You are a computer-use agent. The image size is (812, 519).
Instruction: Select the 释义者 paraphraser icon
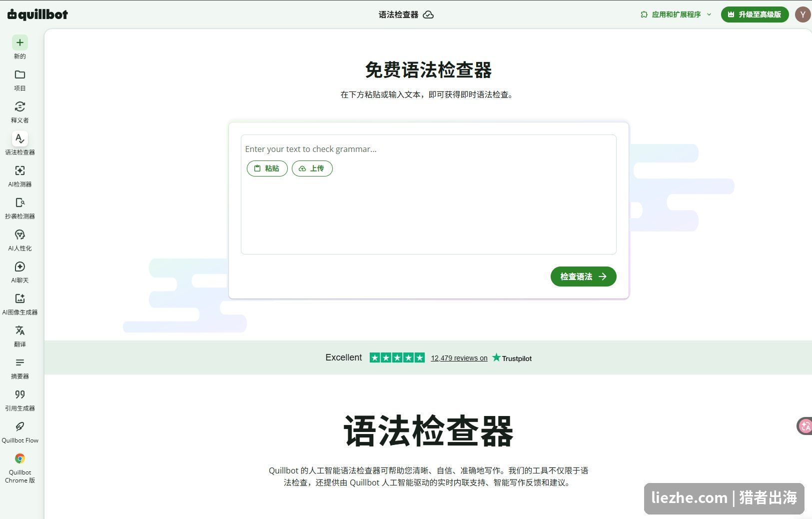pos(20,106)
